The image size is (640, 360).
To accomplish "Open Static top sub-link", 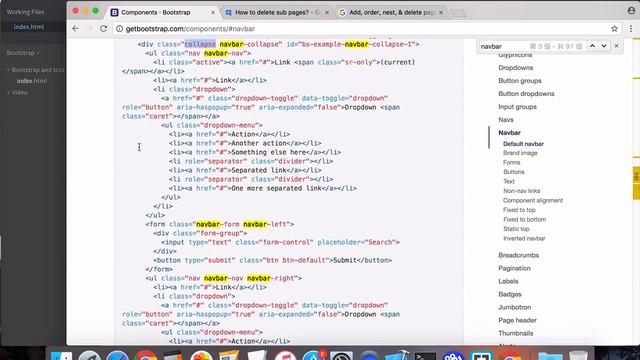I will click(x=516, y=229).
